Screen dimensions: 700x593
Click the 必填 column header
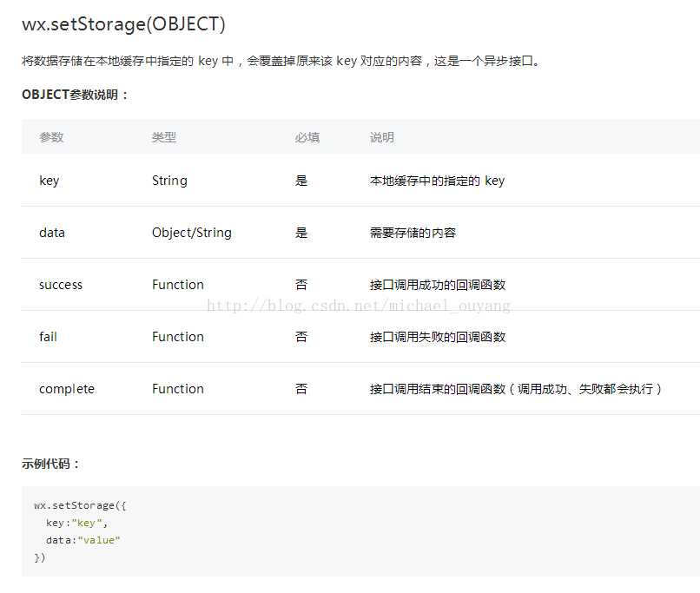pos(307,137)
